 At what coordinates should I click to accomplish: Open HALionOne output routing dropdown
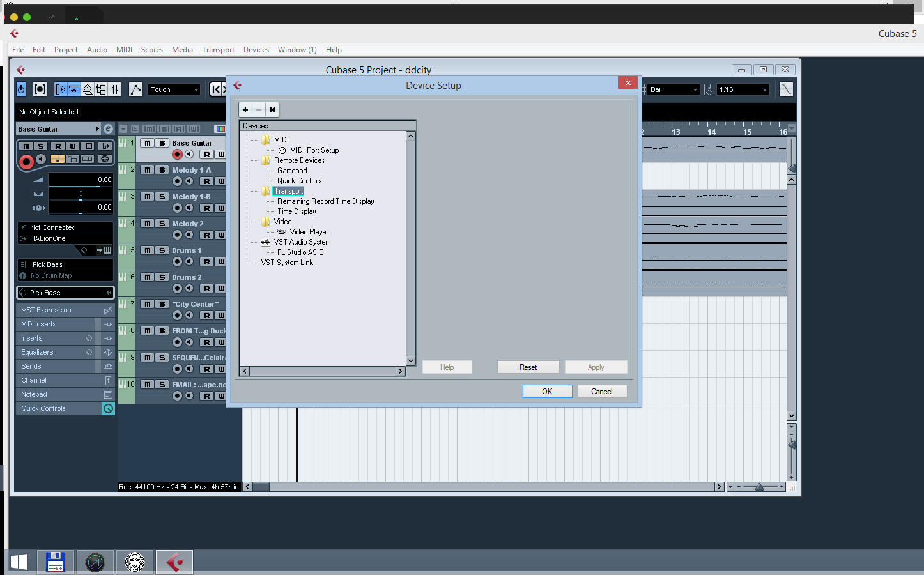tap(65, 238)
